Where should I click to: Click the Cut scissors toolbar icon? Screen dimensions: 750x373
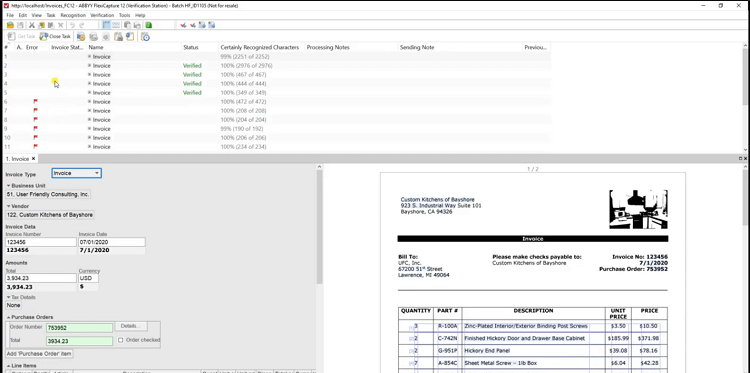click(x=32, y=25)
